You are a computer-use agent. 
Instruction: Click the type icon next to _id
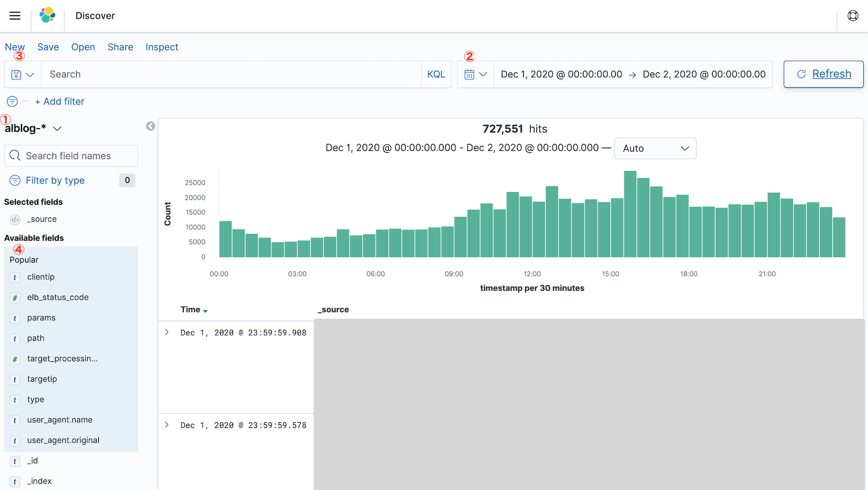point(15,461)
